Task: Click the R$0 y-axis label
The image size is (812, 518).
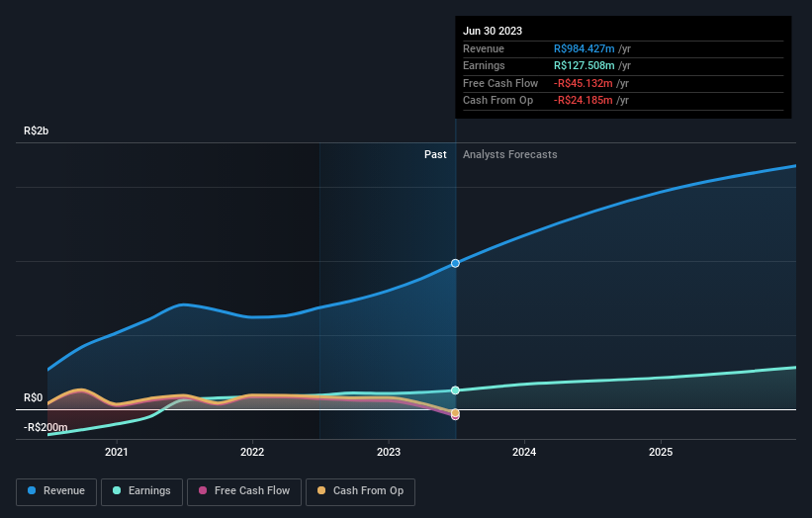Action: click(34, 398)
